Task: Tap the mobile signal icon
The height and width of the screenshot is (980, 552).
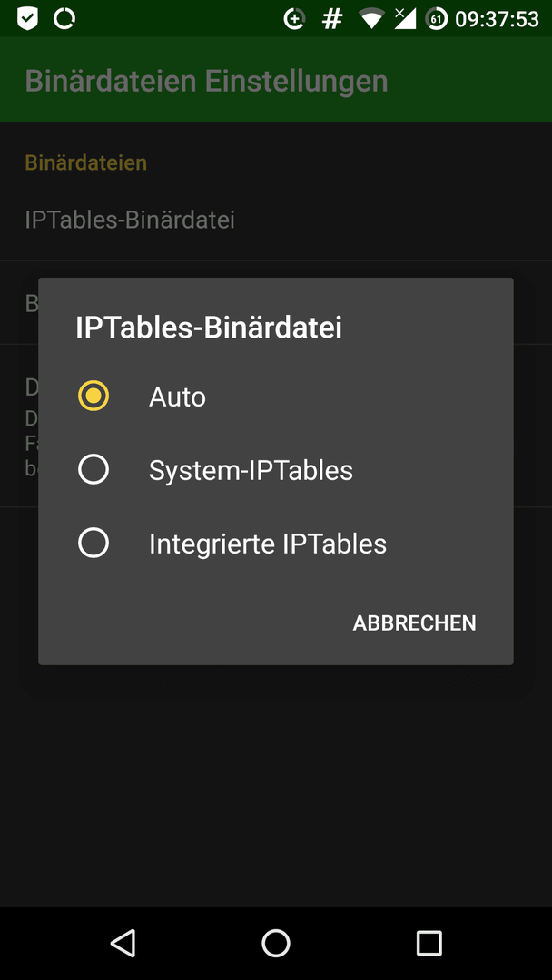Action: tap(404, 19)
